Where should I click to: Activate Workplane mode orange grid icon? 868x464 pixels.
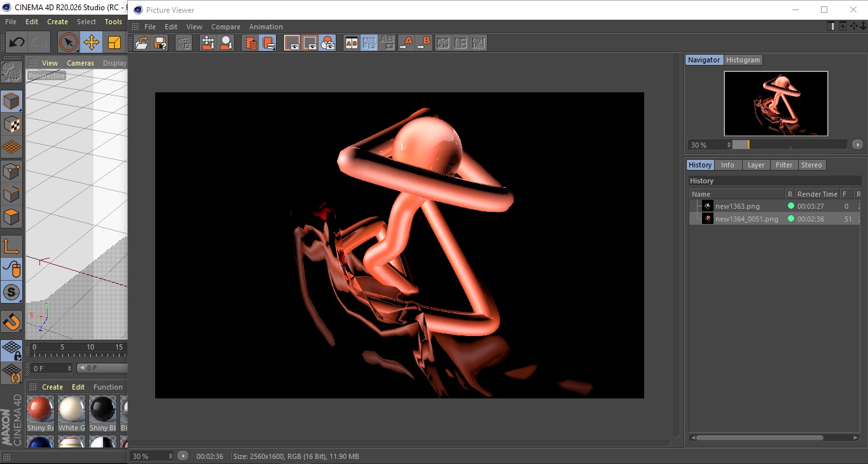click(x=11, y=147)
